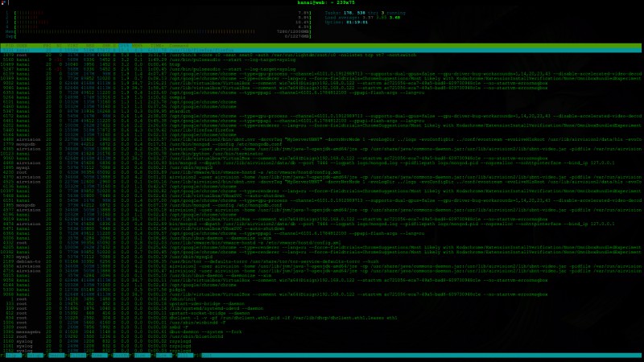Sort by the Command column header
The width and height of the screenshot is (644, 362).
pyautogui.click(x=179, y=46)
